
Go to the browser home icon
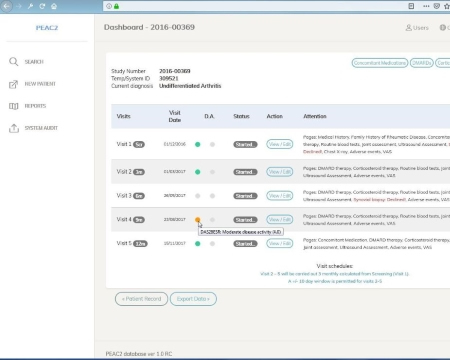point(54,6)
